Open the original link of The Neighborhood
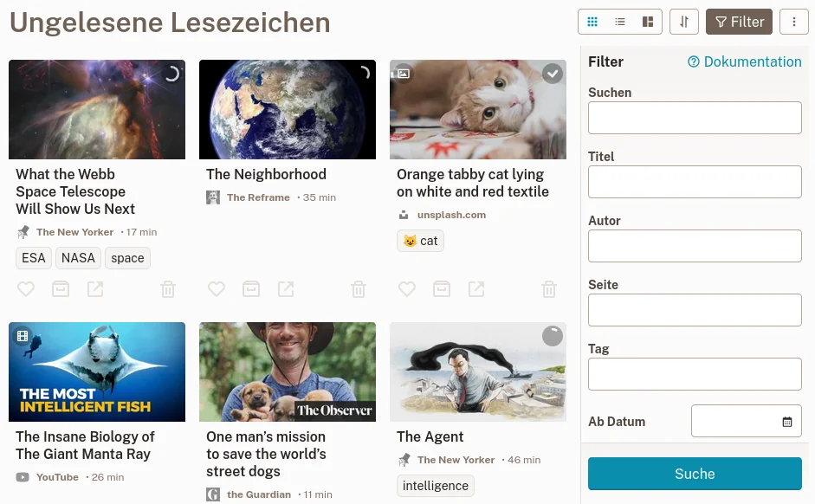 [286, 289]
